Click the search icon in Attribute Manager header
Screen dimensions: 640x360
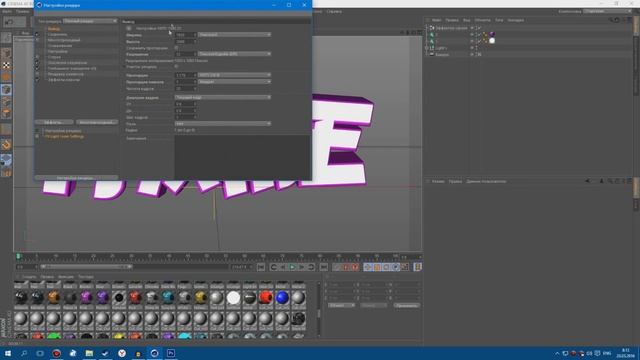pyautogui.click(x=610, y=181)
